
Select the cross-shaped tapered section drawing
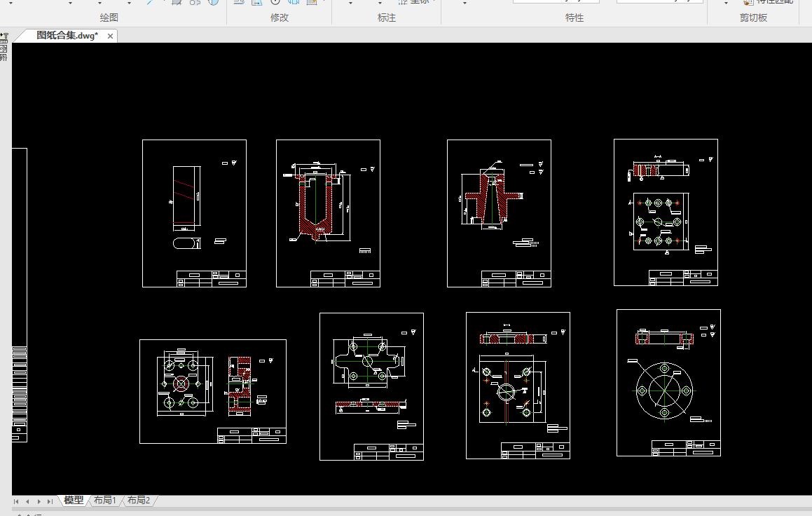[500, 213]
